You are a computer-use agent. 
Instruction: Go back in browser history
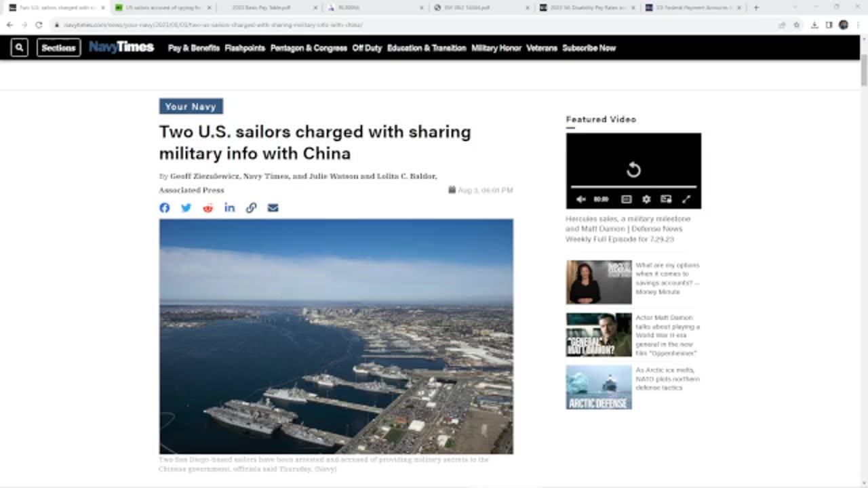tap(9, 24)
